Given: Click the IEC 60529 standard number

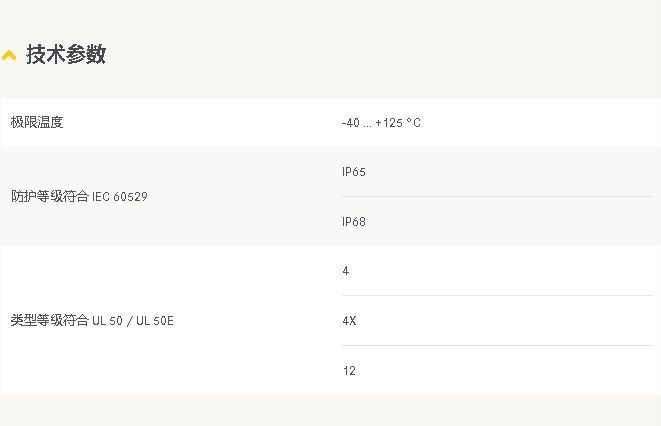Looking at the screenshot, I should click(x=119, y=197).
